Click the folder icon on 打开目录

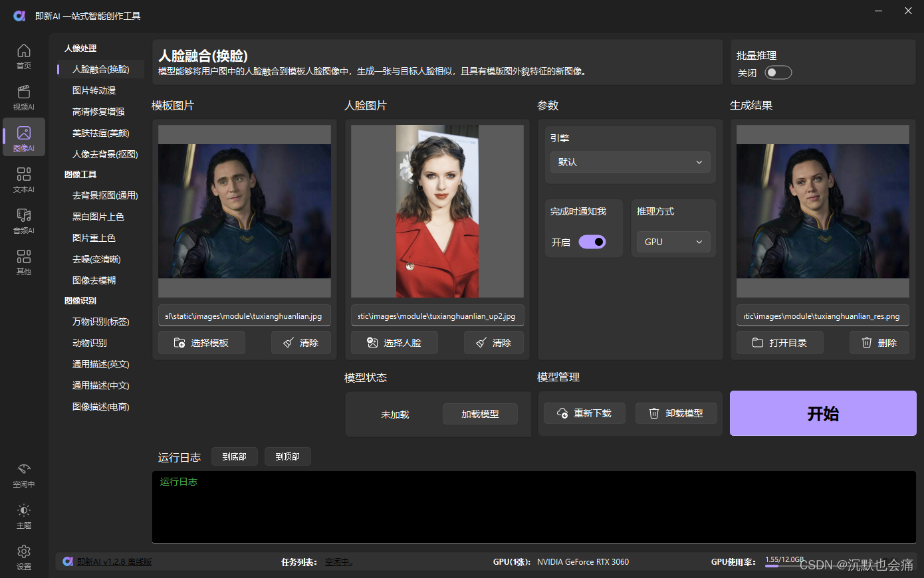pos(758,343)
